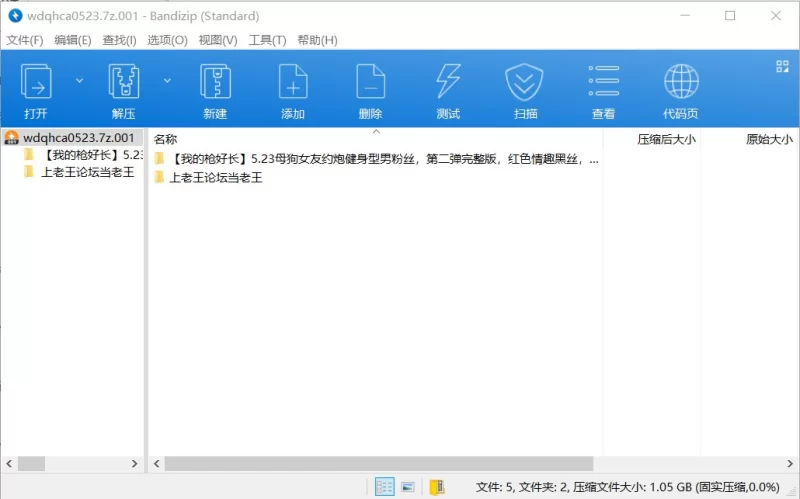Image resolution: width=800 pixels, height=499 pixels.
Task: Click the Bandizip app icon in the title bar
Action: point(15,16)
